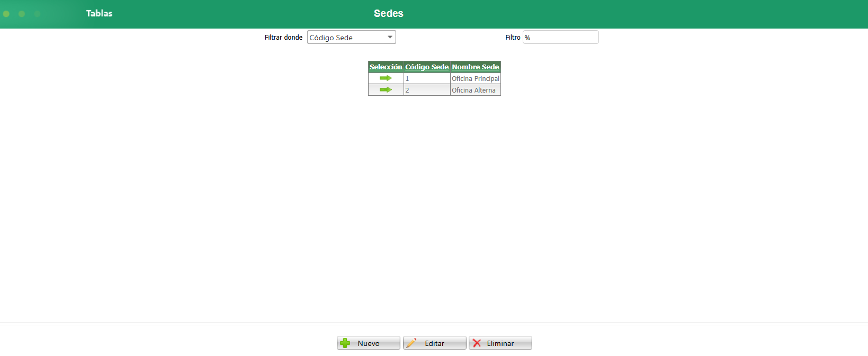Click code cell with value 2
This screenshot has width=868, height=356.
click(x=427, y=90)
